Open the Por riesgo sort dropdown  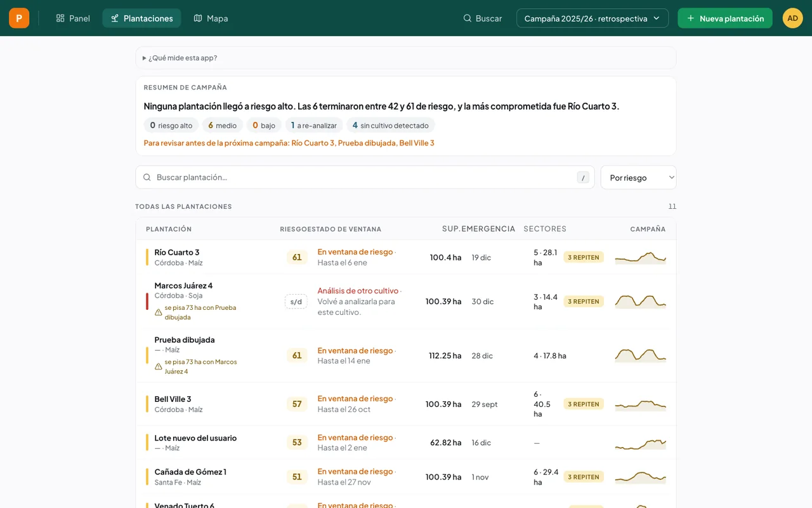638,178
